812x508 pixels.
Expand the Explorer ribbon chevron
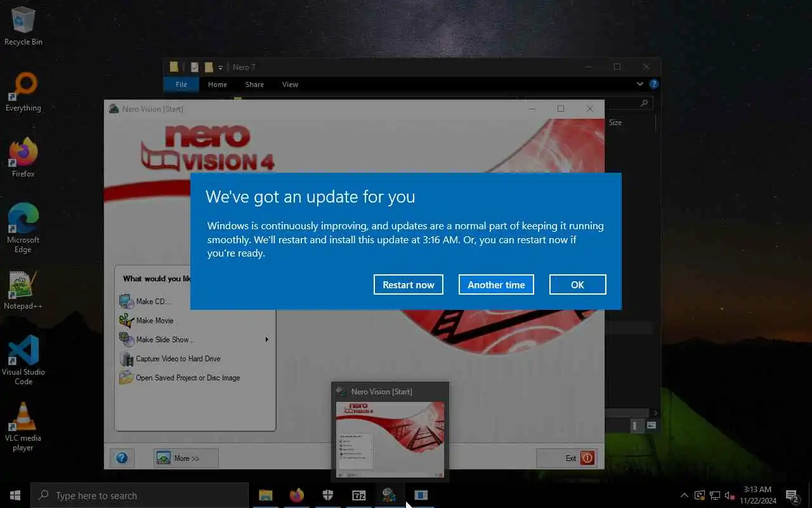640,84
